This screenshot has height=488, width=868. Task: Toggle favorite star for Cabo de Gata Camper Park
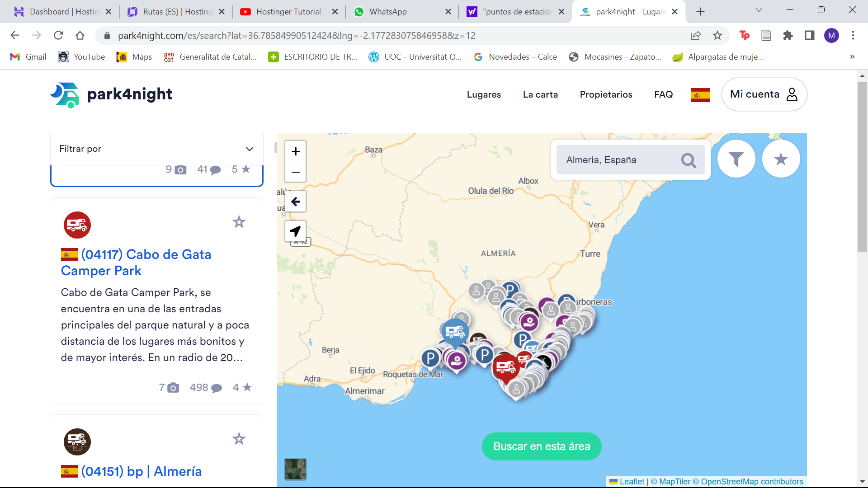click(x=239, y=222)
